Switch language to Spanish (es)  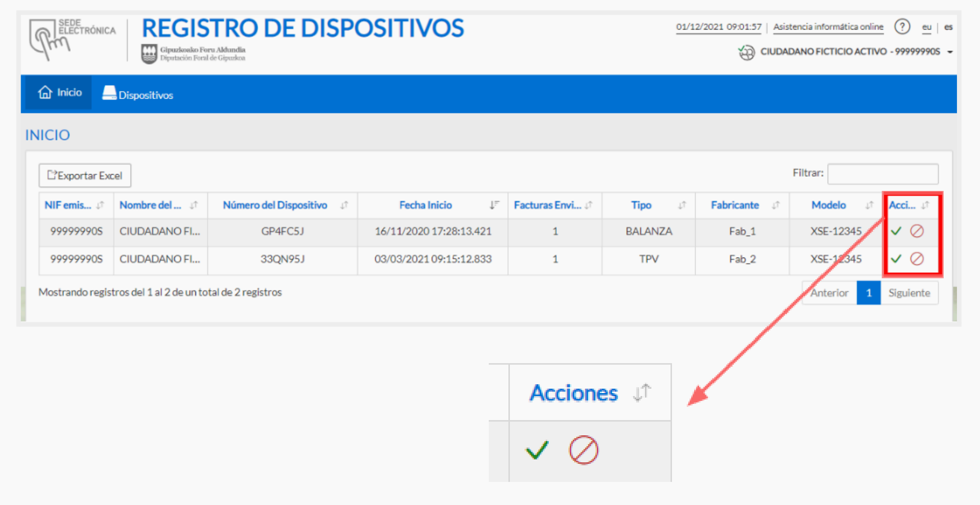tap(948, 27)
